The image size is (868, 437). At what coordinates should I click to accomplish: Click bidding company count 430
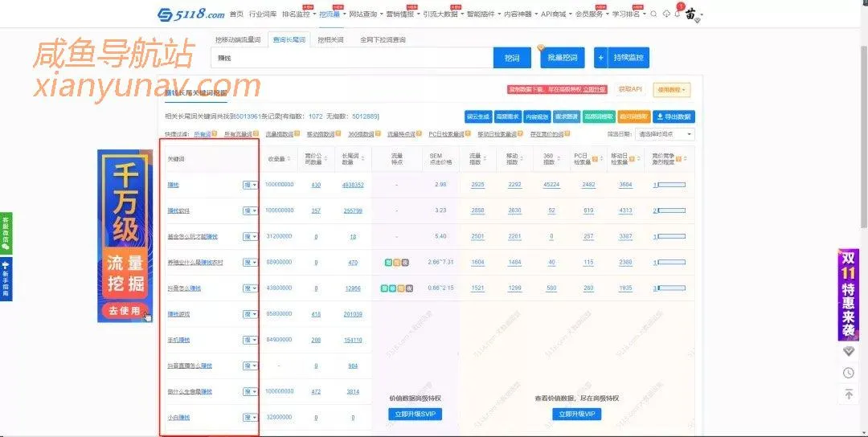316,185
